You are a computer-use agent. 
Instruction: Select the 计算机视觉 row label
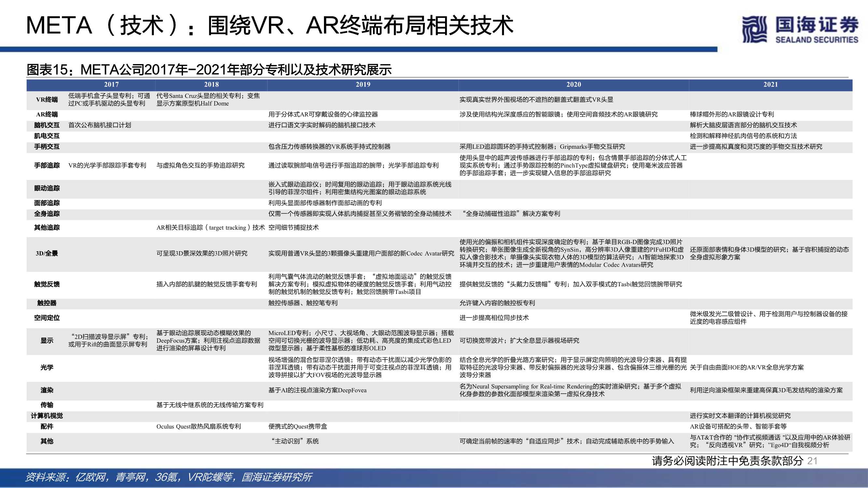pyautogui.click(x=47, y=416)
